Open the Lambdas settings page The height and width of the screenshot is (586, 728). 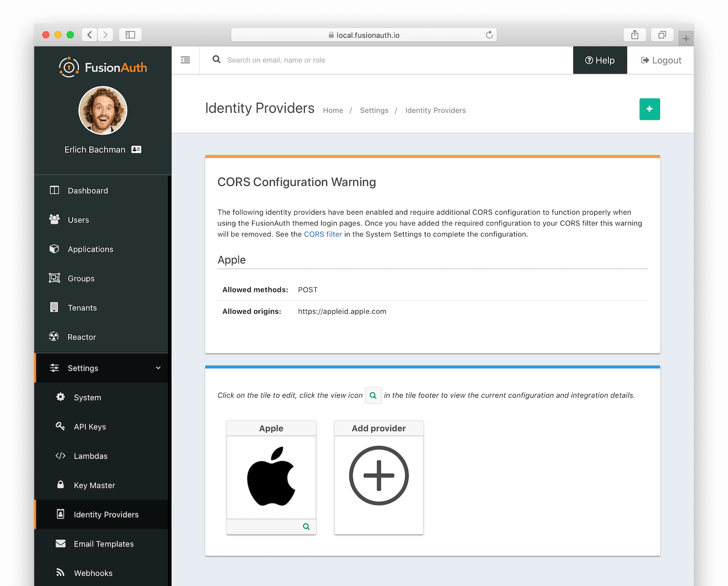pos(101,456)
